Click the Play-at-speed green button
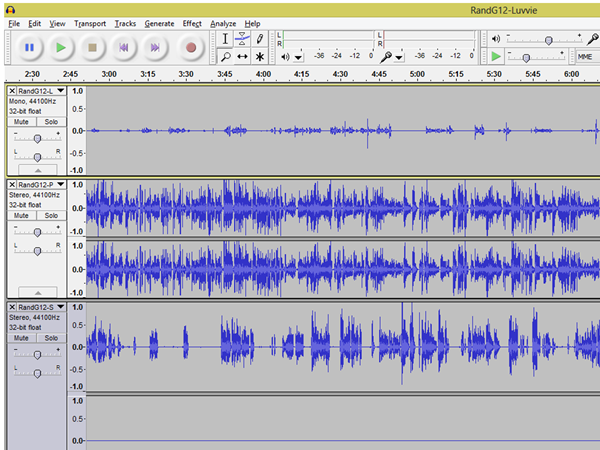The width and height of the screenshot is (600, 450). coord(496,57)
